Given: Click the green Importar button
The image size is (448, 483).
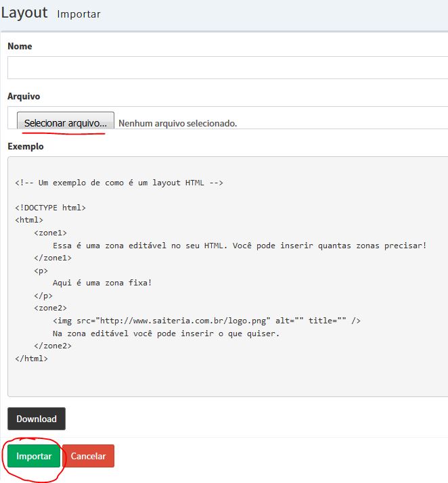Looking at the screenshot, I should pos(34,456).
